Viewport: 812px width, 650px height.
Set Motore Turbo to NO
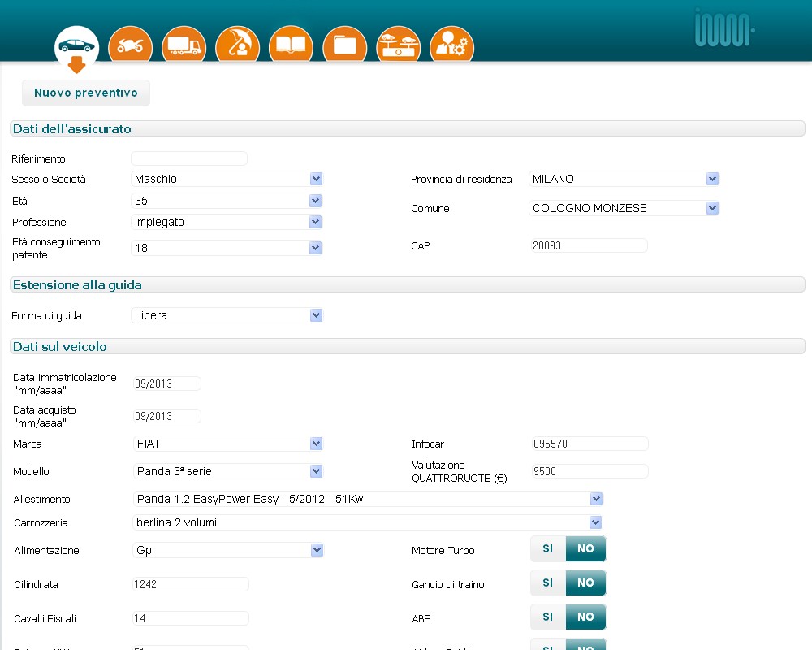tap(585, 548)
